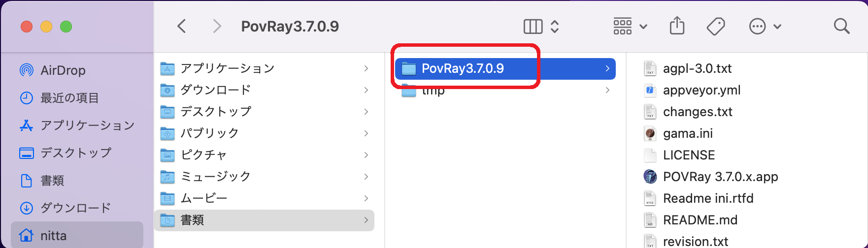This screenshot has width=868, height=248.
Task: Open the More actions ellipsis menu
Action: point(765,26)
